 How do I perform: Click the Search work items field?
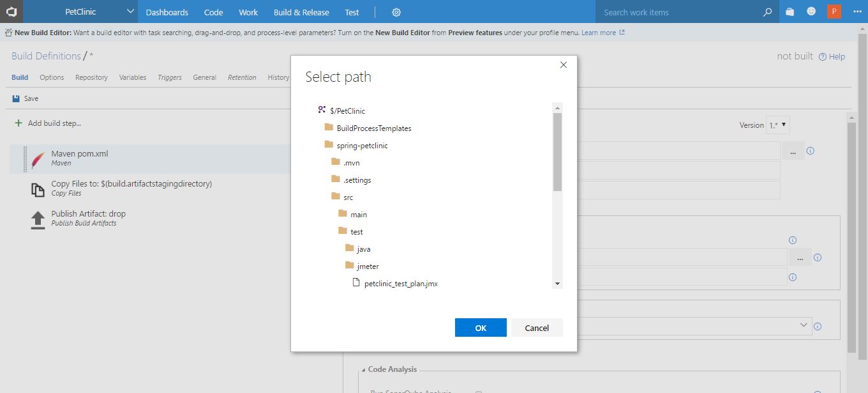(678, 12)
